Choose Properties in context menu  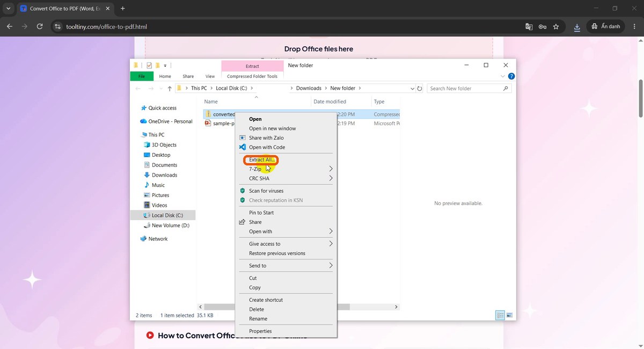[x=260, y=331]
